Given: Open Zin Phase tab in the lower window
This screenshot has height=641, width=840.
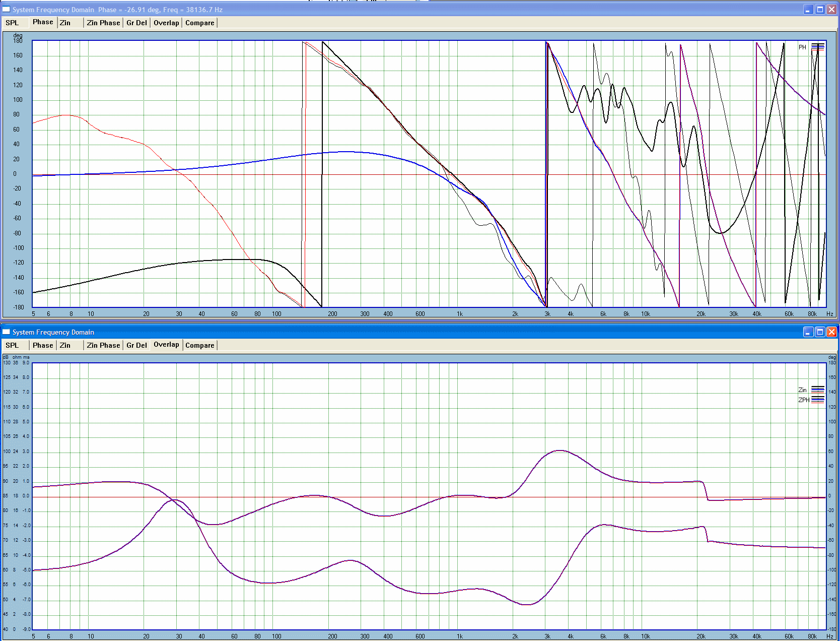Looking at the screenshot, I should pos(103,345).
